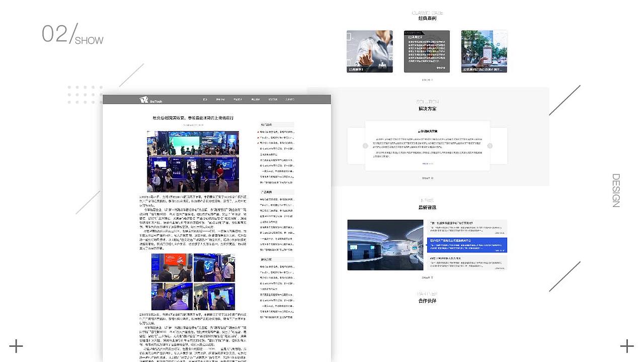The height and width of the screenshot is (362, 644).
Task: Click the 经典案例 section heading
Action: 427,18
